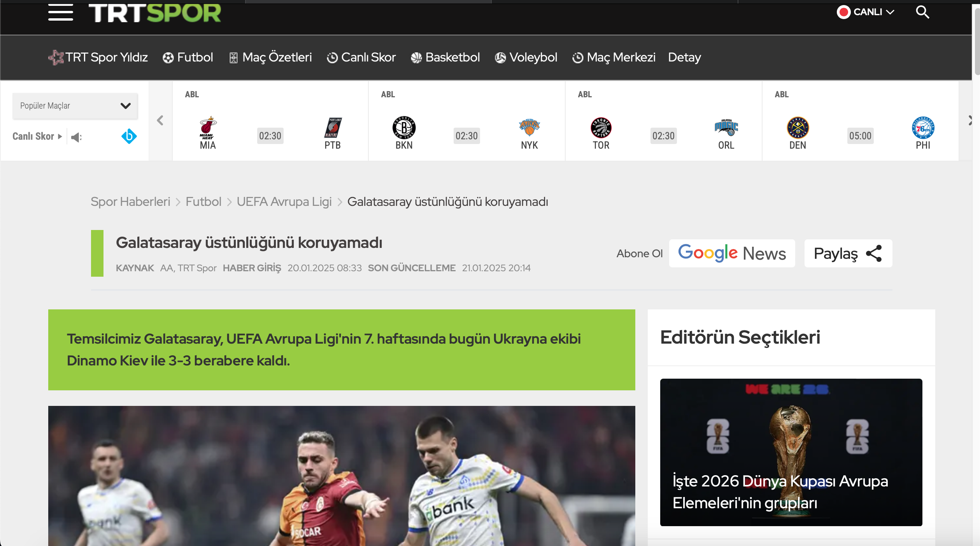Click the publish date 20.01.2025 08:33
This screenshot has height=546, width=980.
pos(325,268)
